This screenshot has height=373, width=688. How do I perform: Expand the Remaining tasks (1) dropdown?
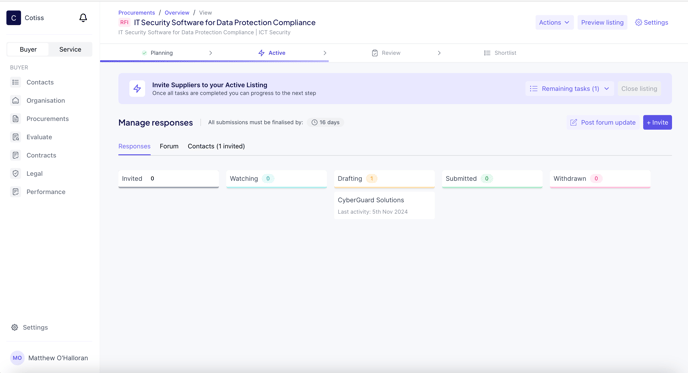[569, 89]
